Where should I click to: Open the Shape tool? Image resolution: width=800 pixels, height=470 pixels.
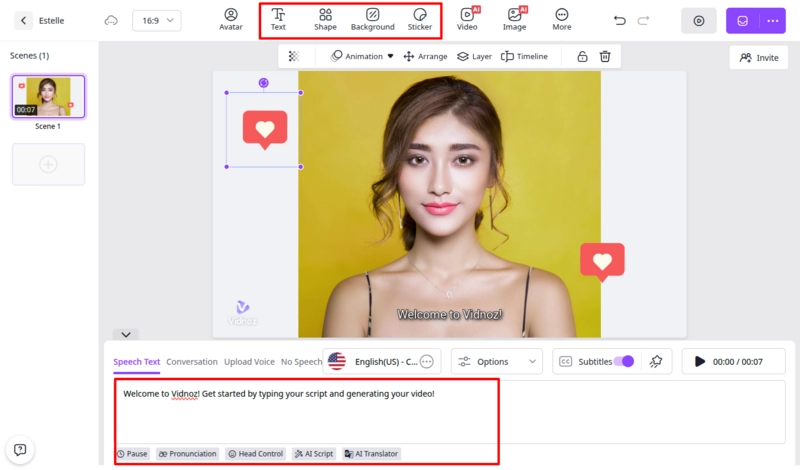325,20
